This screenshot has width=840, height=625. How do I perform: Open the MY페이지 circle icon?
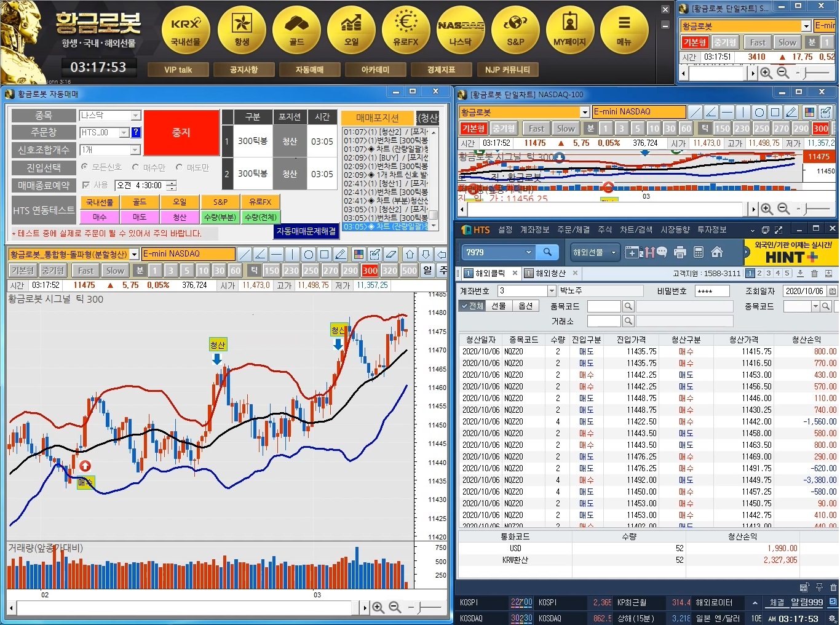pyautogui.click(x=570, y=30)
